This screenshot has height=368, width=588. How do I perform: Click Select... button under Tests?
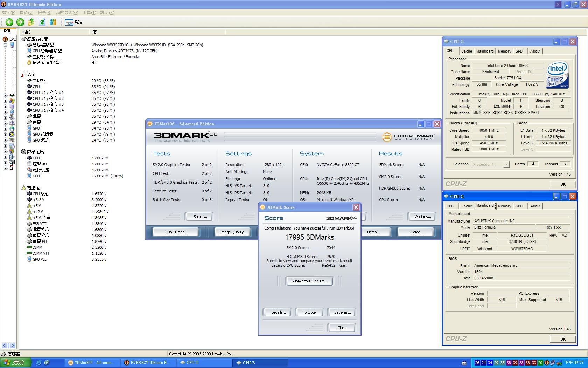pyautogui.click(x=200, y=217)
